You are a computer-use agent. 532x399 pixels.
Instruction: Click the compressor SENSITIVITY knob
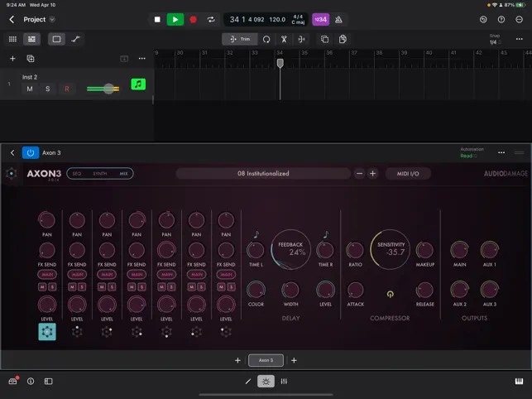[391, 250]
